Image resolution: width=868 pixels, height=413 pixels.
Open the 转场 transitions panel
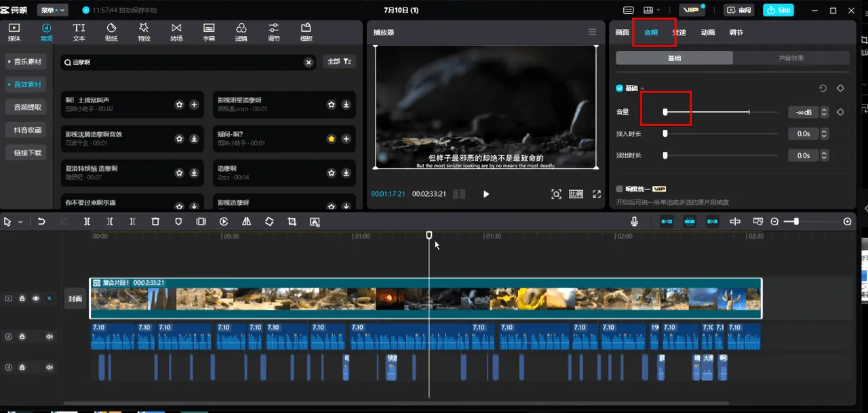[x=176, y=32]
